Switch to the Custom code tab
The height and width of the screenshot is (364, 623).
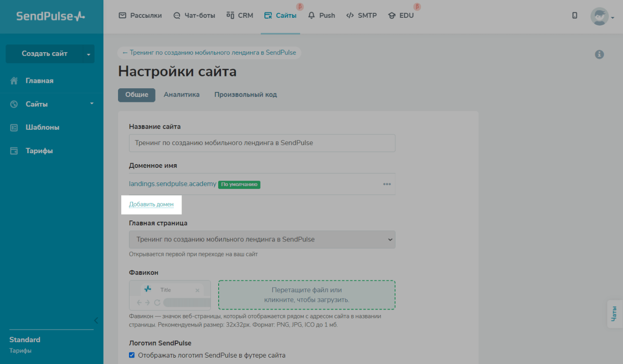pos(246,95)
